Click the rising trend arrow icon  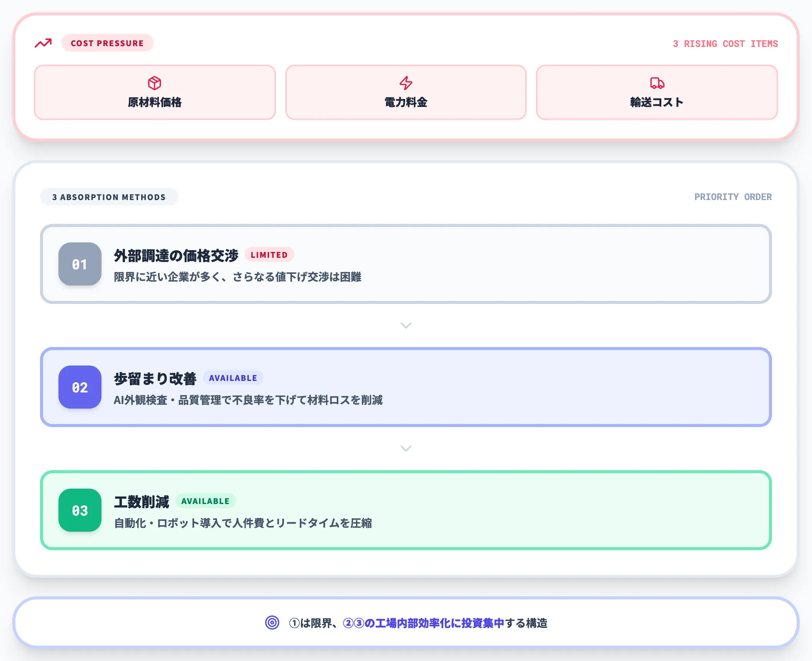(43, 43)
